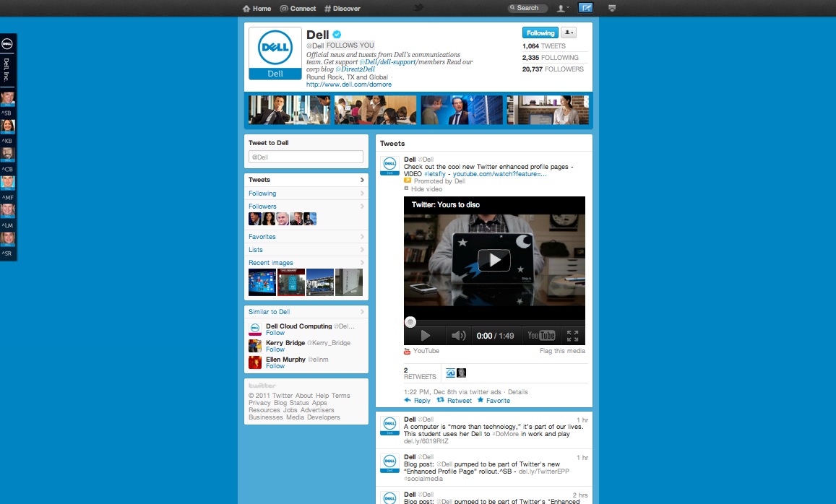Open the #letsfly hashtag in promoted tweet
Screen dimensions: 836x504
coord(434,174)
